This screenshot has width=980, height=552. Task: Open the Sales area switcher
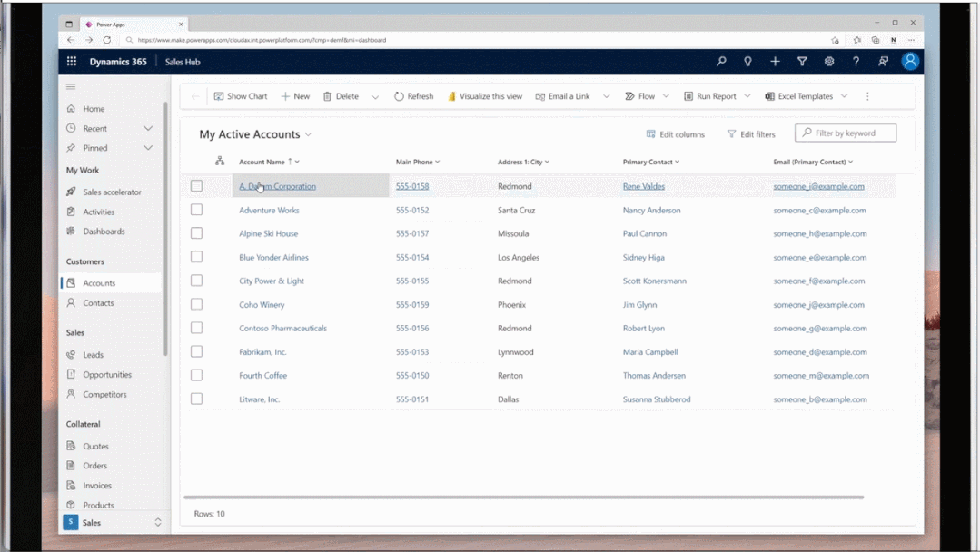point(113,523)
